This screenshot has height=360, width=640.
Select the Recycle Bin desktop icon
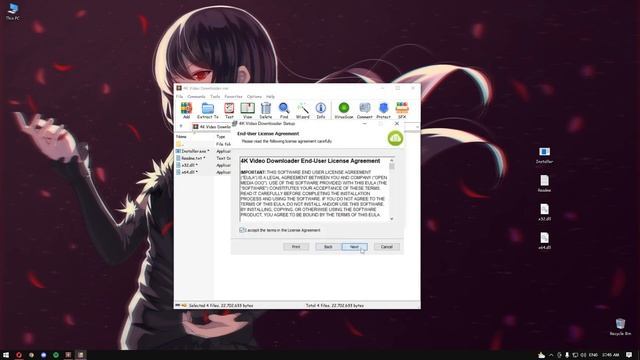coord(620,327)
